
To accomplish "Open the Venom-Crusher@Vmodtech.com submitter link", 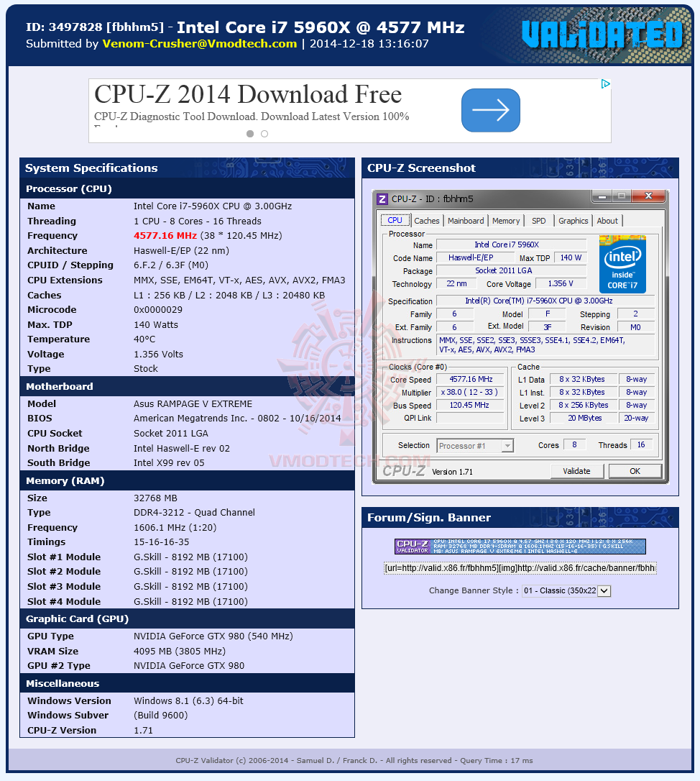I will tap(200, 44).
